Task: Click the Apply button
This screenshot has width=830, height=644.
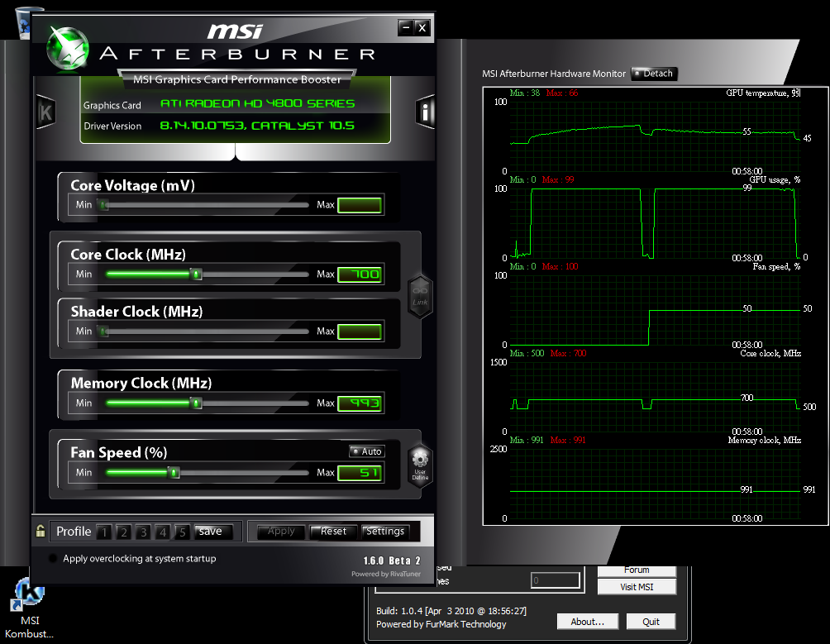Action: [281, 532]
